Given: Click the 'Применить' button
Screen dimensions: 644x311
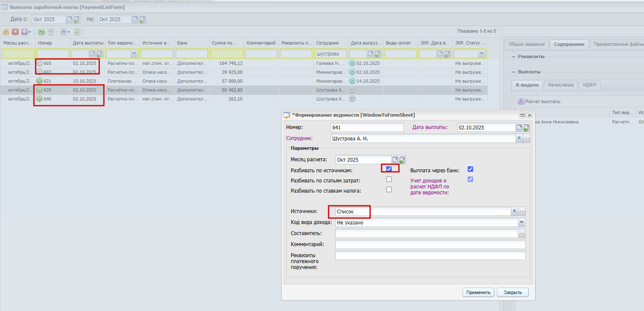Looking at the screenshot, I should [x=478, y=292].
